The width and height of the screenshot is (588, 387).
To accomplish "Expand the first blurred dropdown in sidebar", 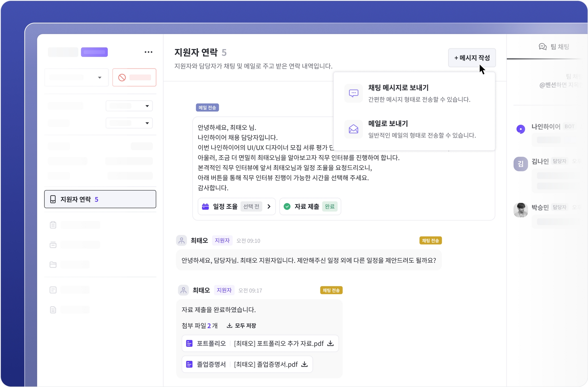I will [147, 106].
